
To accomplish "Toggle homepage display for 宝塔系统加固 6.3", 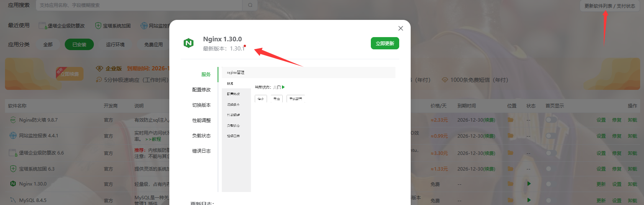I will click(551, 168).
